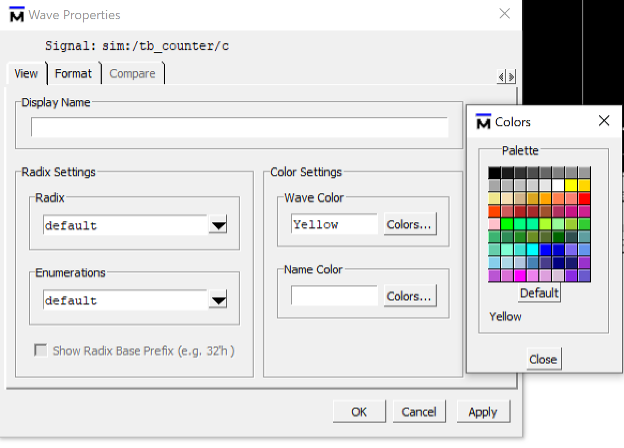The image size is (624, 448).
Task: Switch to the Format tab
Action: [73, 74]
